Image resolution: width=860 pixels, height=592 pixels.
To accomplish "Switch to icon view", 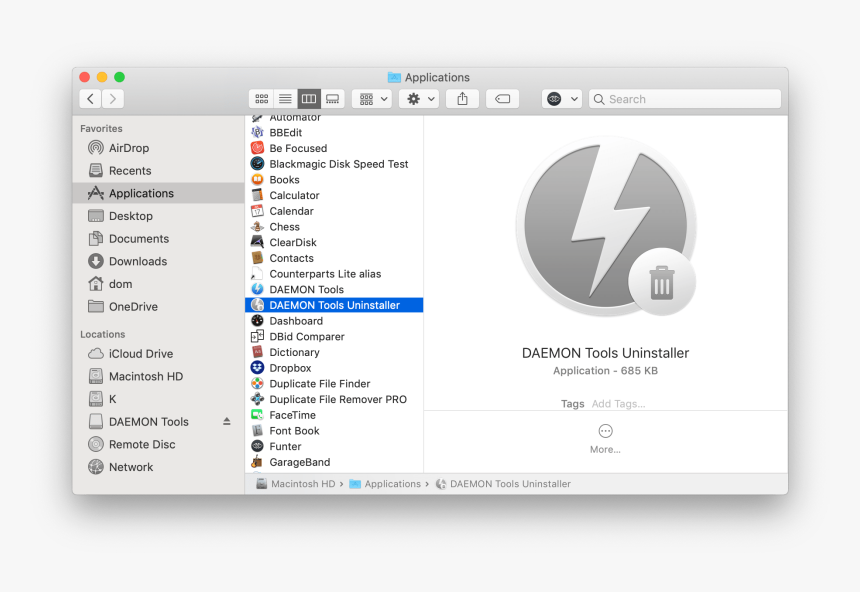I will 262,99.
